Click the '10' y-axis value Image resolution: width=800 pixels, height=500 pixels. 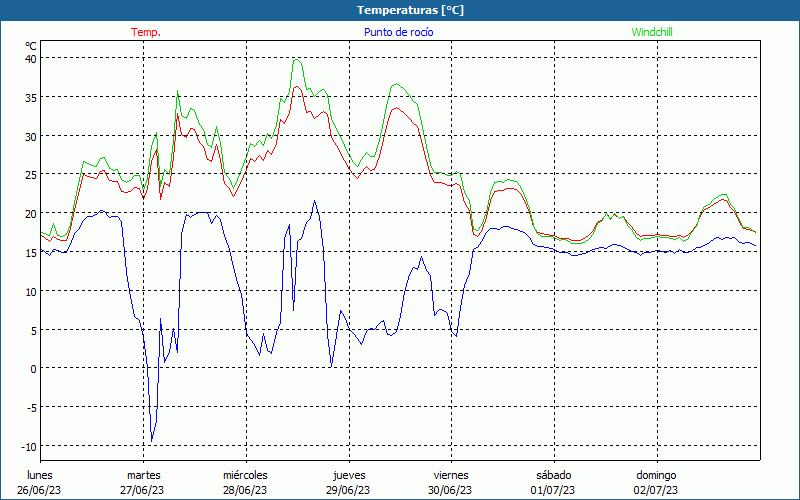pyautogui.click(x=31, y=291)
